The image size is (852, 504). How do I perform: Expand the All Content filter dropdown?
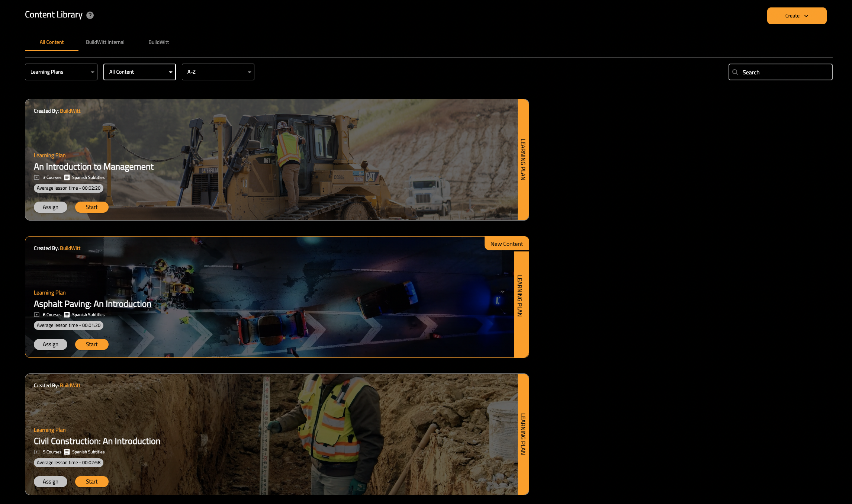[x=139, y=72]
